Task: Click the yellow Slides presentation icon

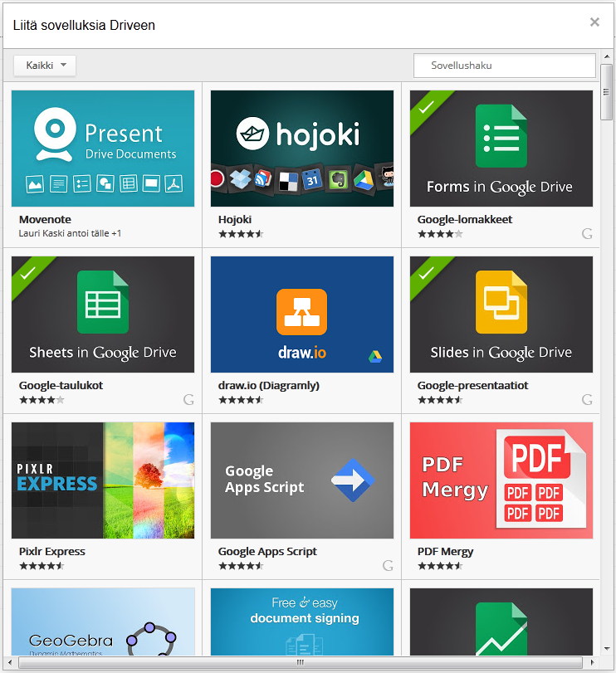Action: point(501,302)
